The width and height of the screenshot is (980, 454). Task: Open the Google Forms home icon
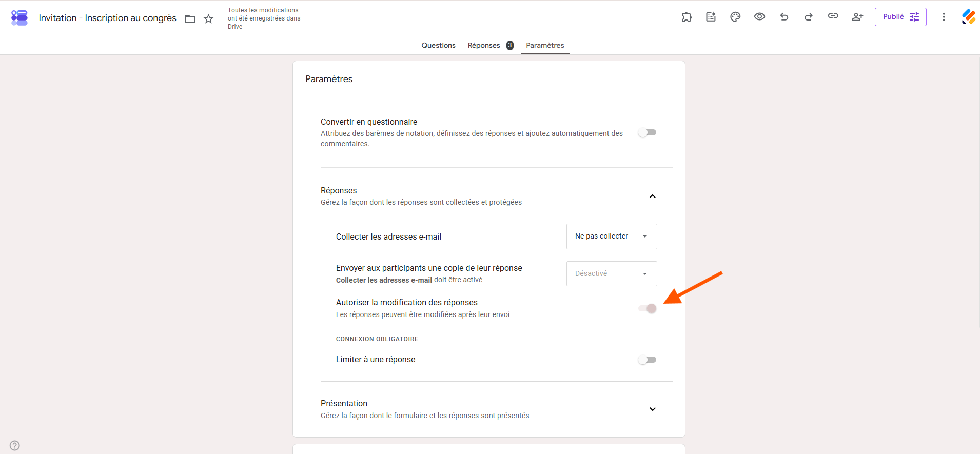[x=19, y=18]
